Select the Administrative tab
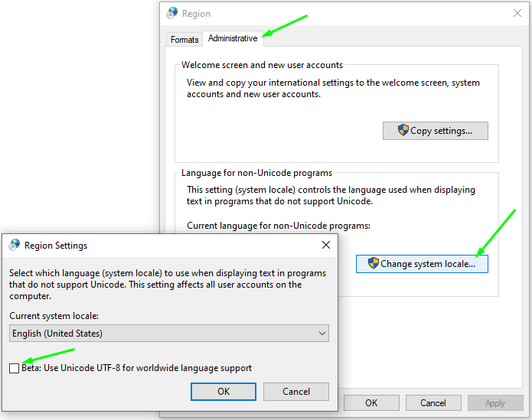Image resolution: width=532 pixels, height=420 pixels. [233, 38]
